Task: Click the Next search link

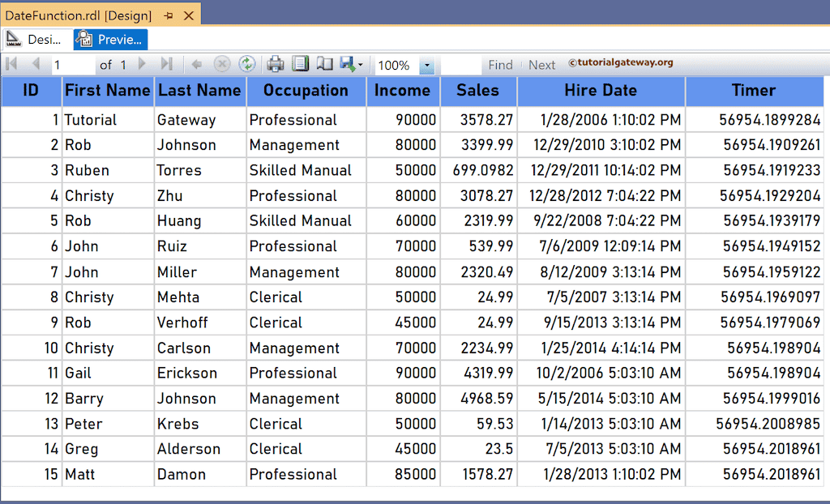Action: (x=541, y=65)
